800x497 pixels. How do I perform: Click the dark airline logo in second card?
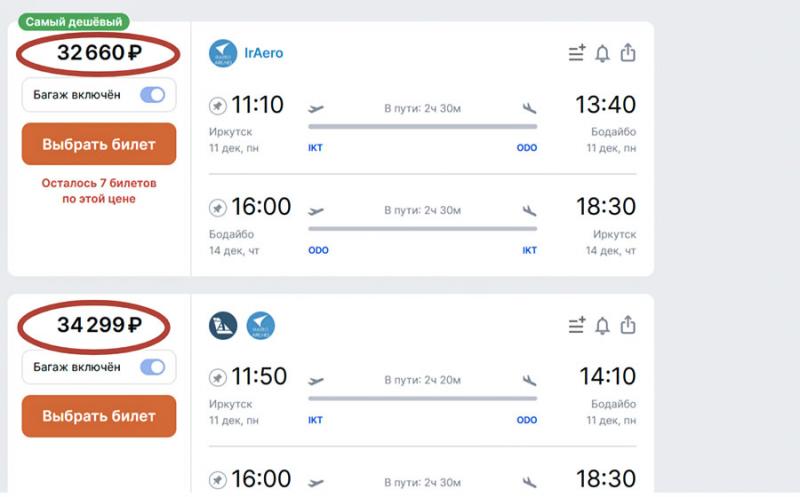(x=223, y=325)
